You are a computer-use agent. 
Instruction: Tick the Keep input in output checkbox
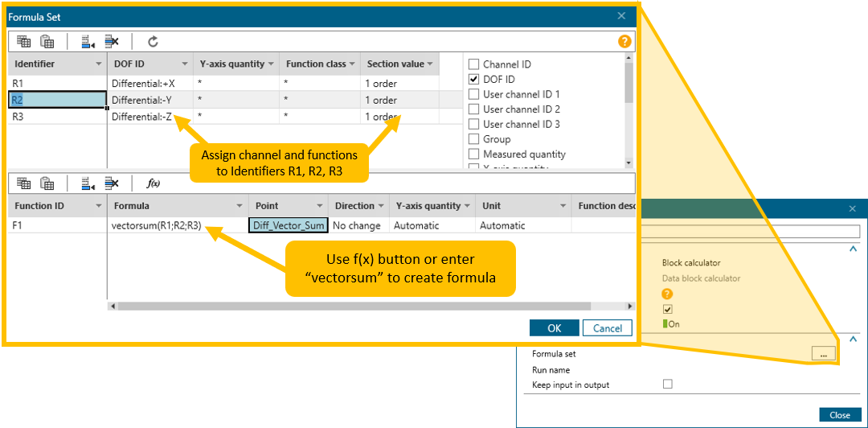(667, 385)
